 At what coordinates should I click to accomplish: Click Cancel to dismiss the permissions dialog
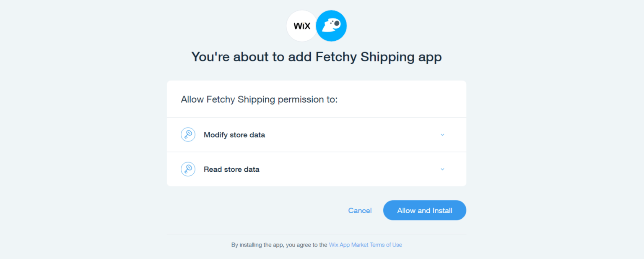(359, 210)
